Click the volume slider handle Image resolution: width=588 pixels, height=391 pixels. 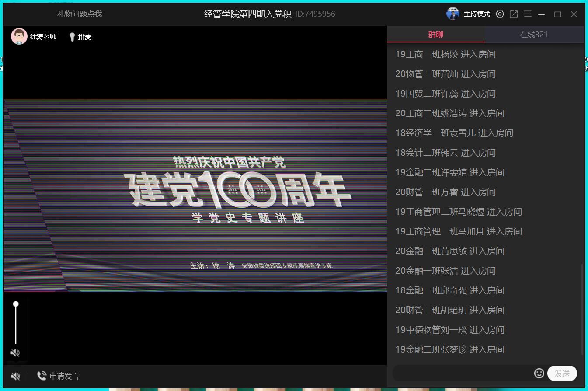pos(16,304)
